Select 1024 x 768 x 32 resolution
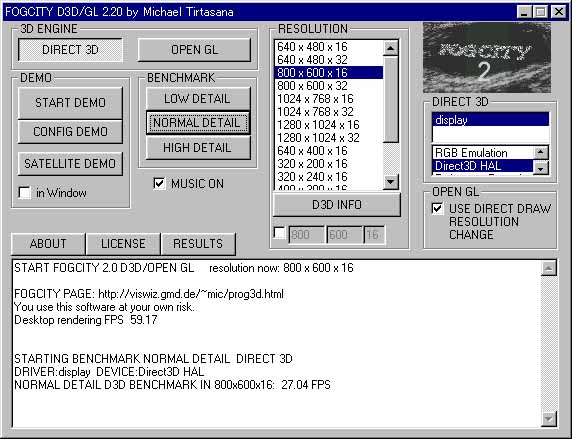The image size is (572, 439). pos(329,112)
